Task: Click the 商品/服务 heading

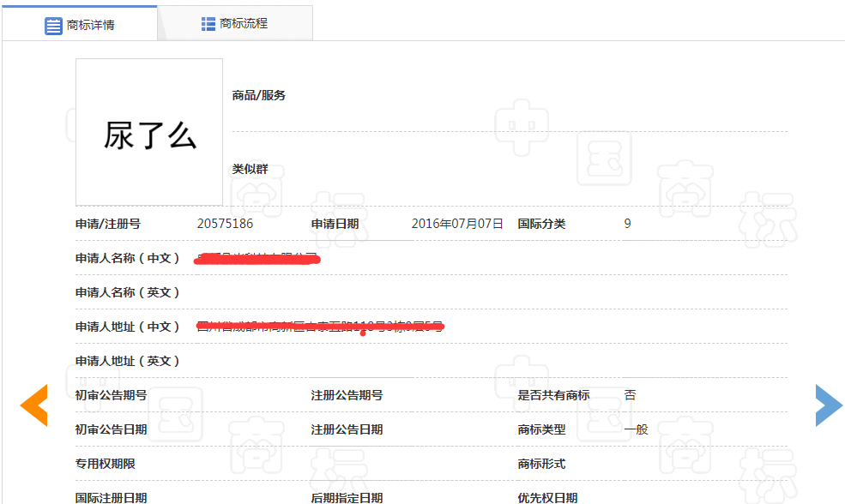Action: point(258,95)
